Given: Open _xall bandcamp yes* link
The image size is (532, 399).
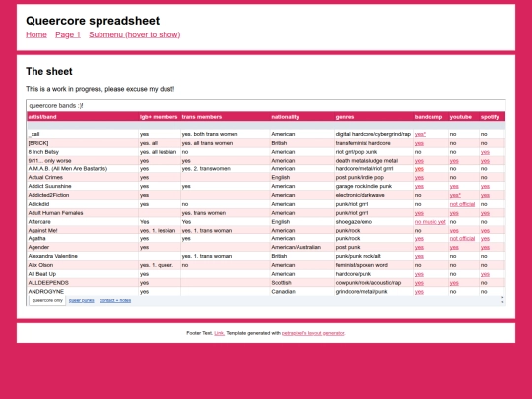Looking at the screenshot, I should 420,134.
